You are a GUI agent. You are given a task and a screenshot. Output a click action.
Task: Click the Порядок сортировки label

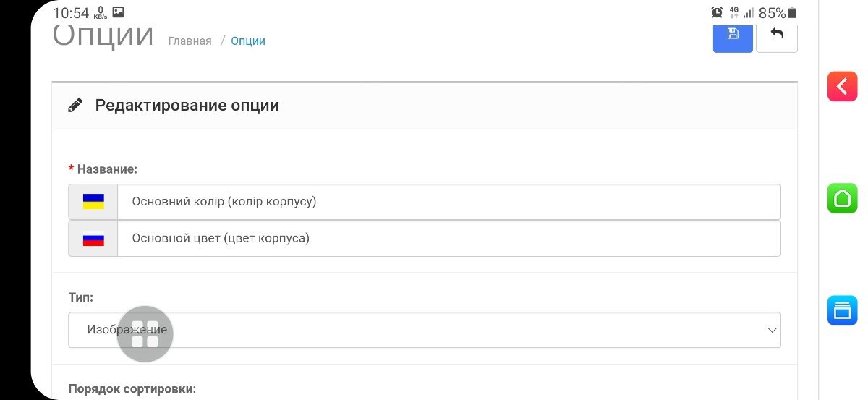point(132,389)
